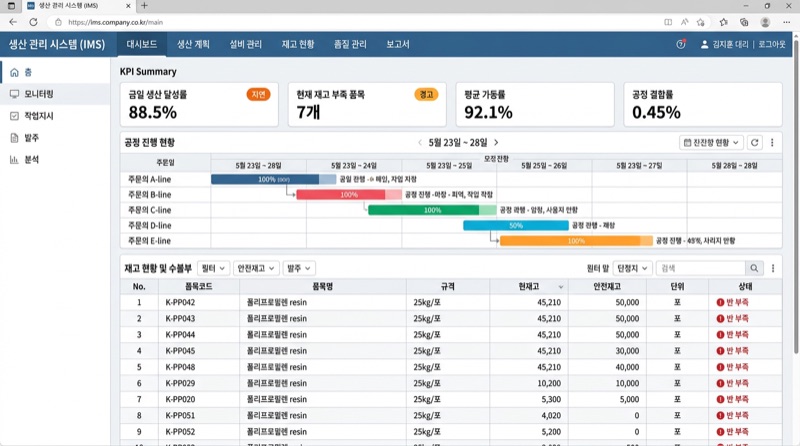Open the browser three-dot settings menu
This screenshot has height=446, width=800.
[x=786, y=22]
